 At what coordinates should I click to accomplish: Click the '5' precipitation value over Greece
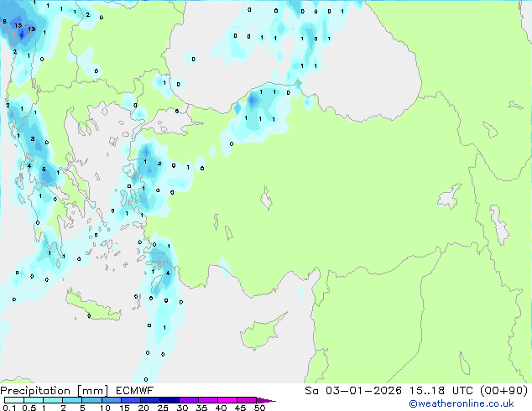click(44, 169)
